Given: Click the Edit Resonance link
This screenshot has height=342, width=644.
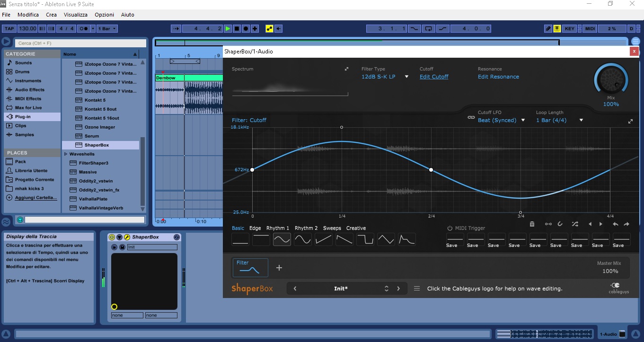Looking at the screenshot, I should (x=498, y=77).
